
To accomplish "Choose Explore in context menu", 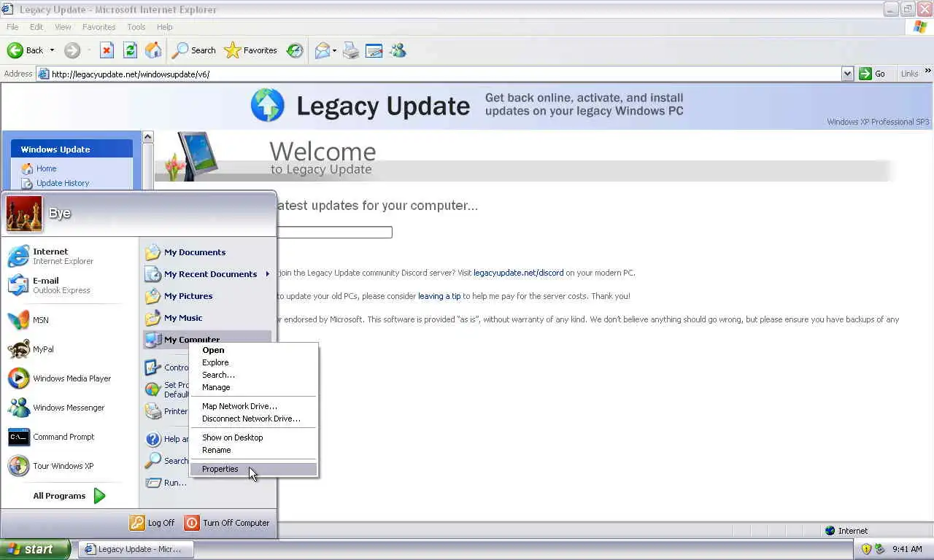I will click(253, 362).
